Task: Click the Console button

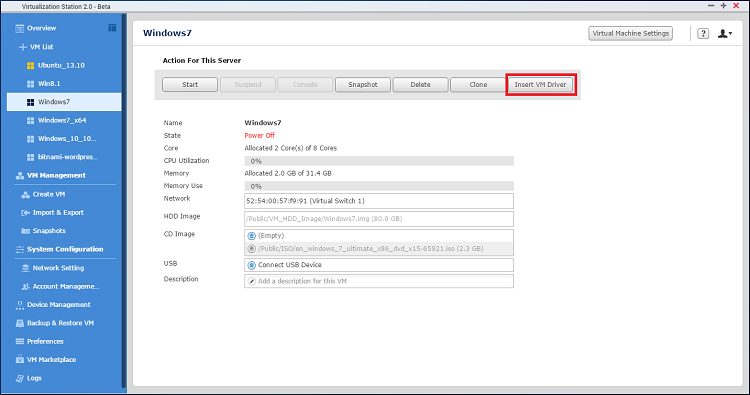Action: pos(305,85)
